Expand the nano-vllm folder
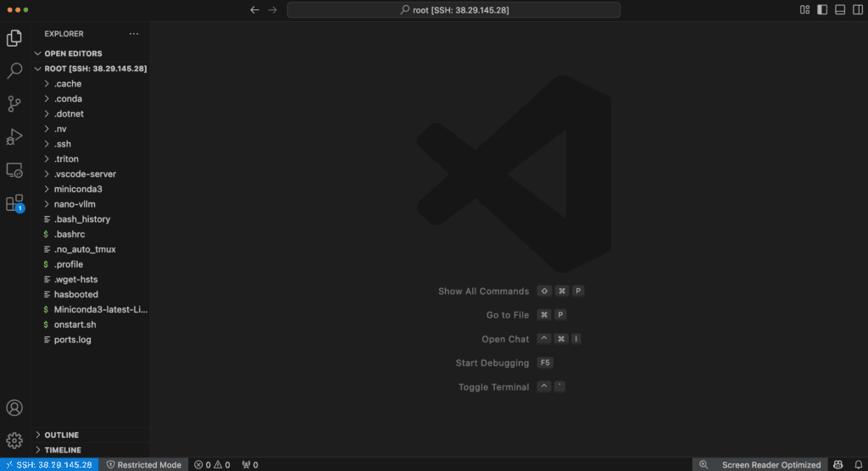 [x=90, y=204]
